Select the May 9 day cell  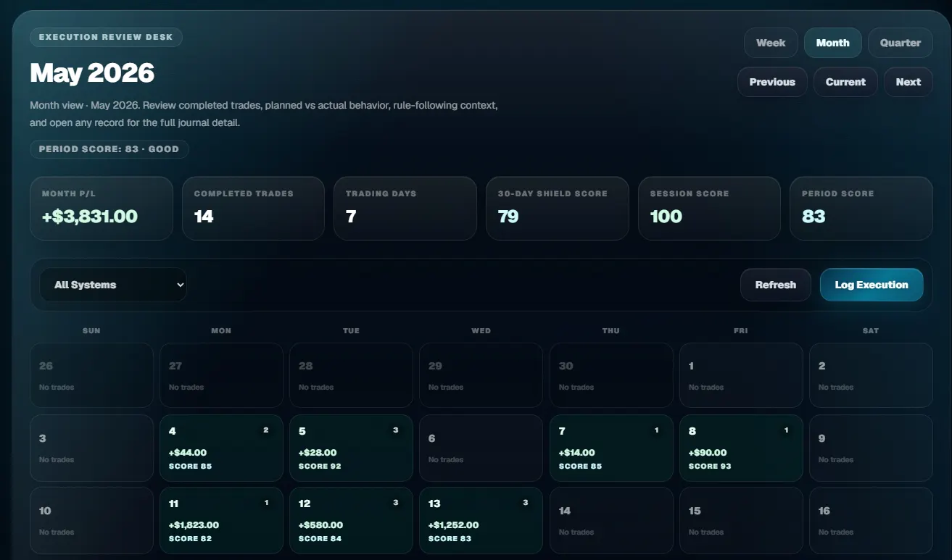[871, 448]
